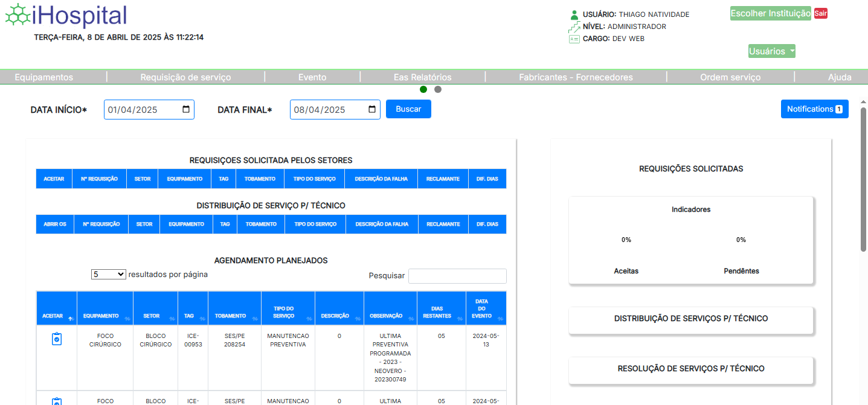The width and height of the screenshot is (868, 405).
Task: Open the Ordem serviço menu item
Action: [x=730, y=77]
